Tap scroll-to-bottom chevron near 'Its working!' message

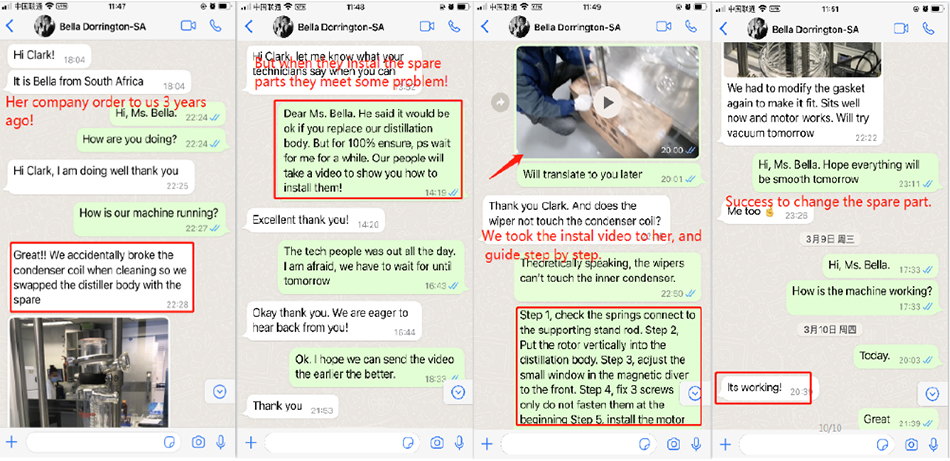pos(932,395)
